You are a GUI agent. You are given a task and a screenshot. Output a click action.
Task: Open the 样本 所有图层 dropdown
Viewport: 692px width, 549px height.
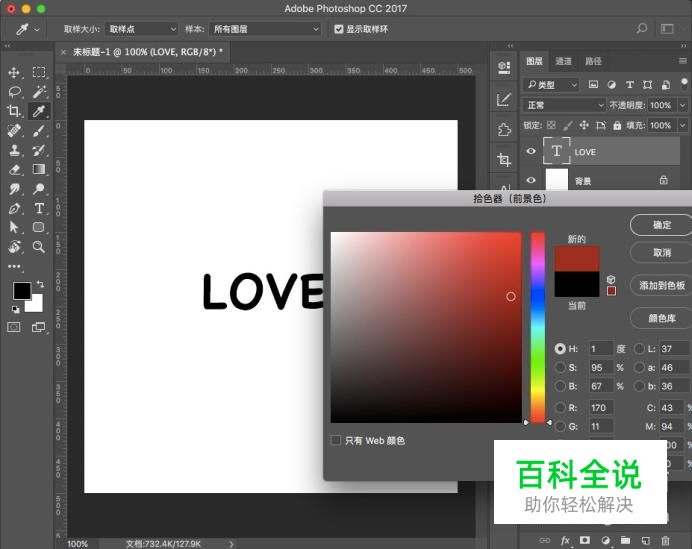(265, 30)
